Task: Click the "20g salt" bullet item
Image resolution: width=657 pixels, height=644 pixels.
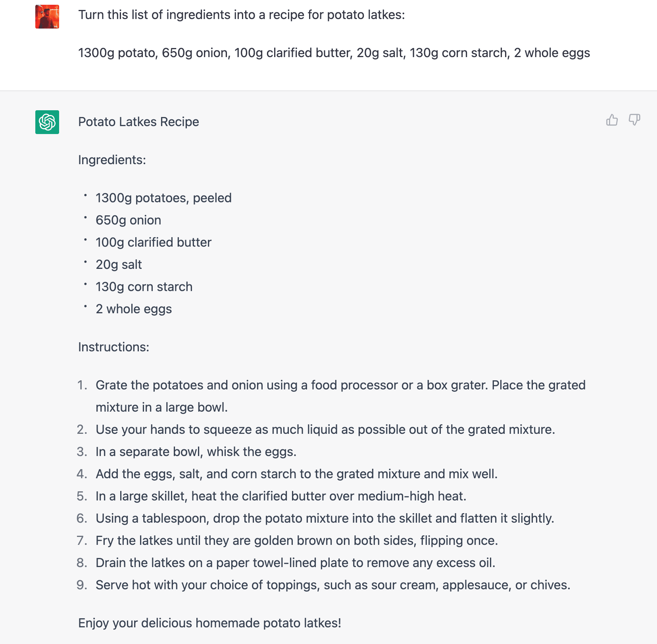Action: [119, 264]
